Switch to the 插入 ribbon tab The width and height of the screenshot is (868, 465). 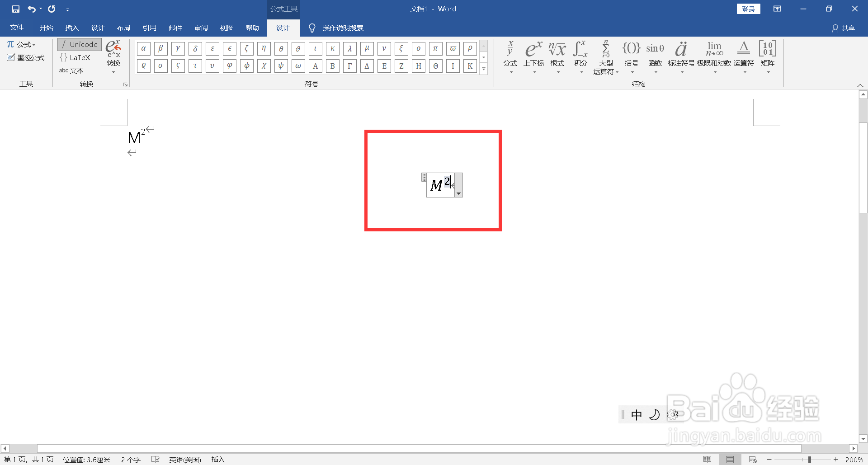72,28
